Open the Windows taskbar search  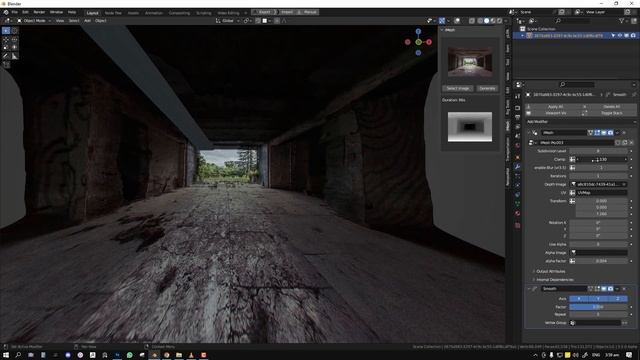click(x=18, y=355)
